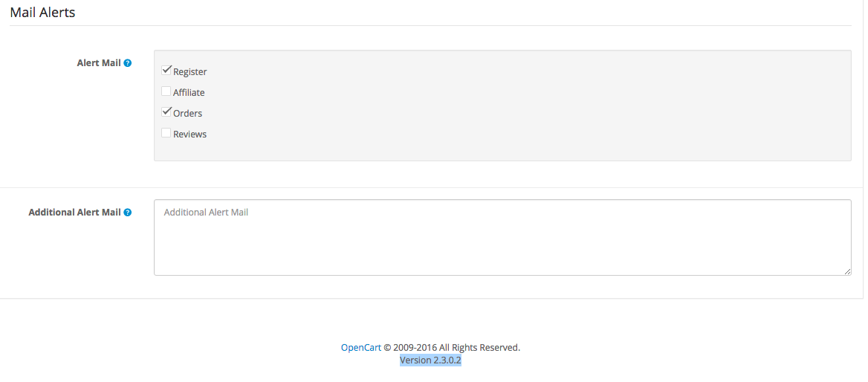This screenshot has height=382, width=868.
Task: Click the Additional Alert Mail help icon
Action: tap(127, 212)
